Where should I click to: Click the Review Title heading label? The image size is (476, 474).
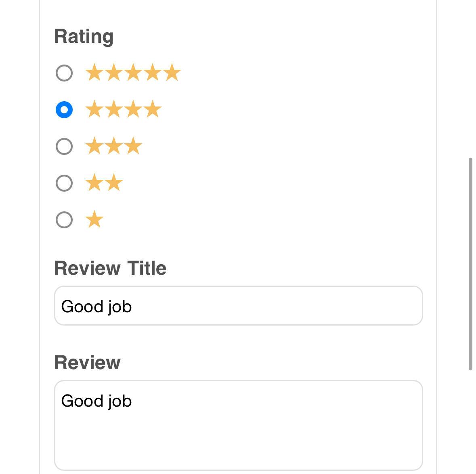pos(110,268)
